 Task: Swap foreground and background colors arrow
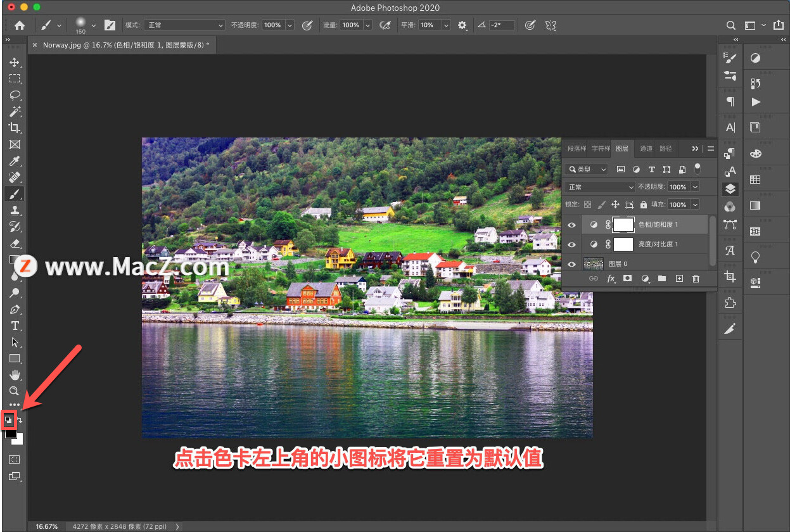click(20, 421)
